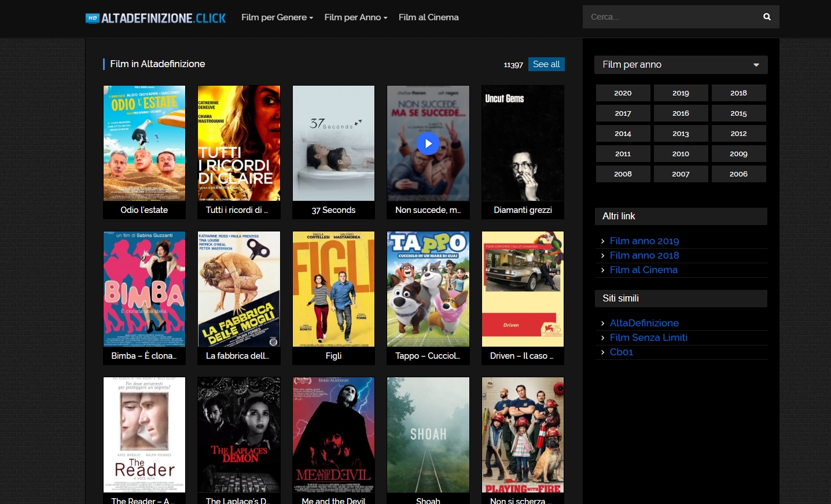Screen dimensions: 831x504
Task: Open Me and the Devil poster
Action: tap(333, 435)
